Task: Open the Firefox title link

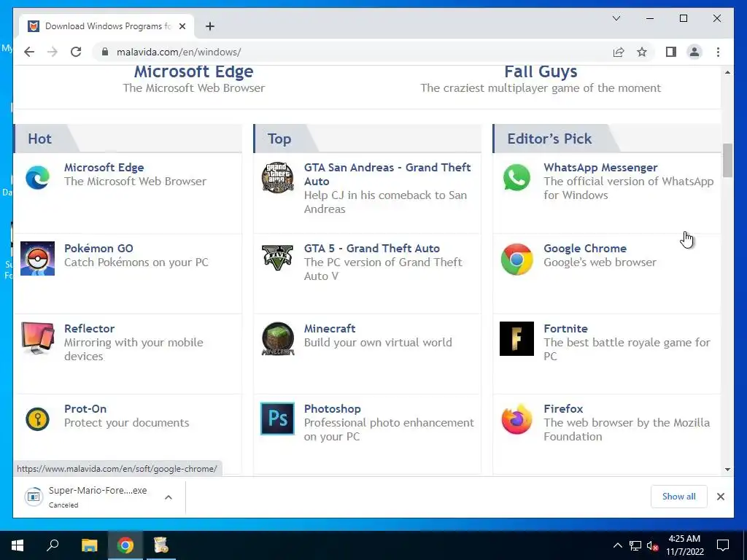Action: [x=563, y=408]
